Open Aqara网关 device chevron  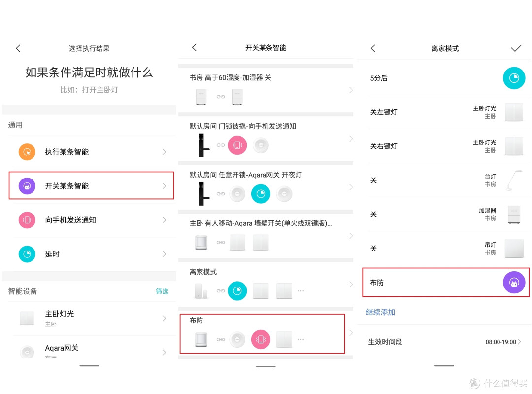164,352
